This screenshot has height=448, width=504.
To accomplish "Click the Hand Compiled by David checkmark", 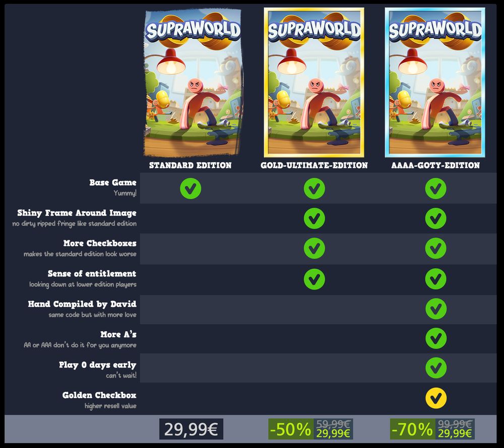I will click(x=436, y=309).
